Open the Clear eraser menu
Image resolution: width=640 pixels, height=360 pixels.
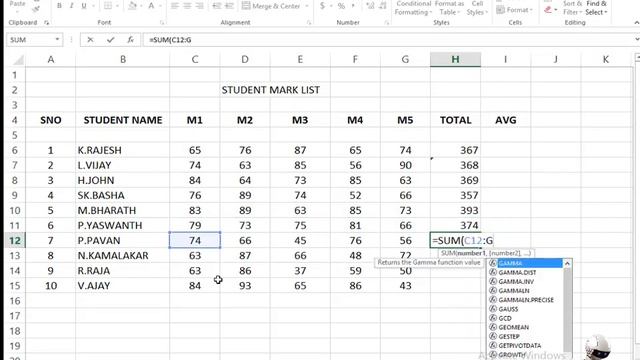point(550,9)
